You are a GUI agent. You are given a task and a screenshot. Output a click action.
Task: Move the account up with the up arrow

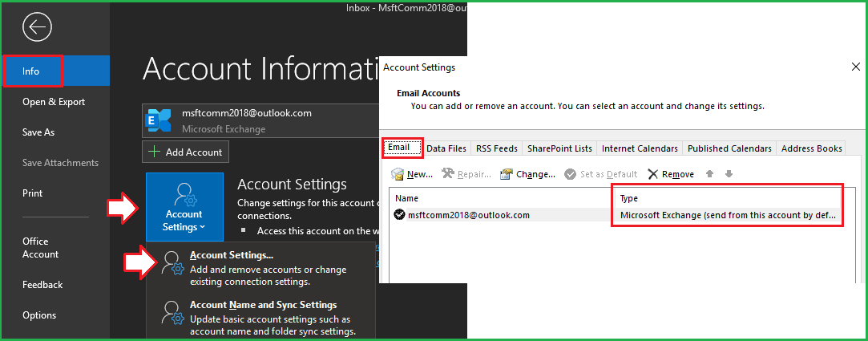tap(709, 174)
